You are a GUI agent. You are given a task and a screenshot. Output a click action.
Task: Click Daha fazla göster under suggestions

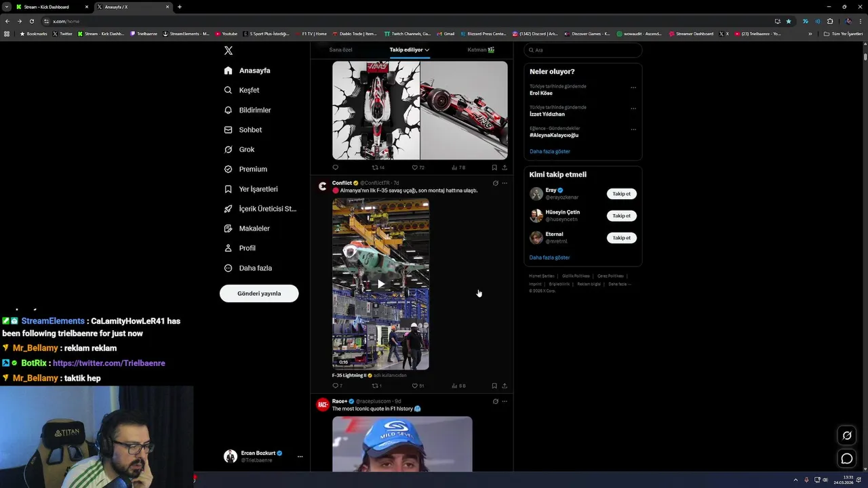pyautogui.click(x=550, y=258)
